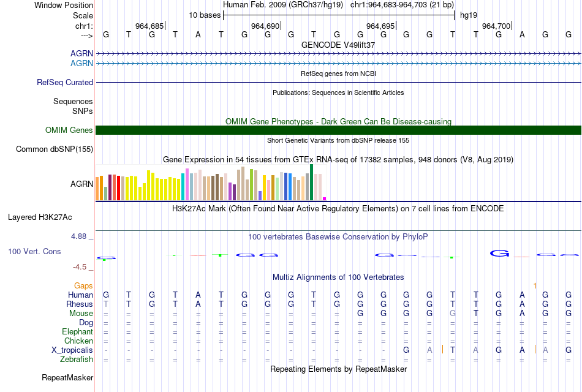Click the Mouse species row label
582x392 pixels.
coord(81,314)
